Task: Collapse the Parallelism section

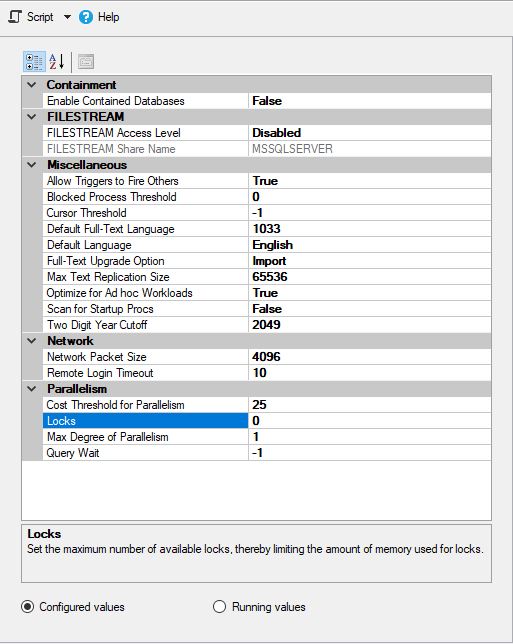Action: point(32,389)
